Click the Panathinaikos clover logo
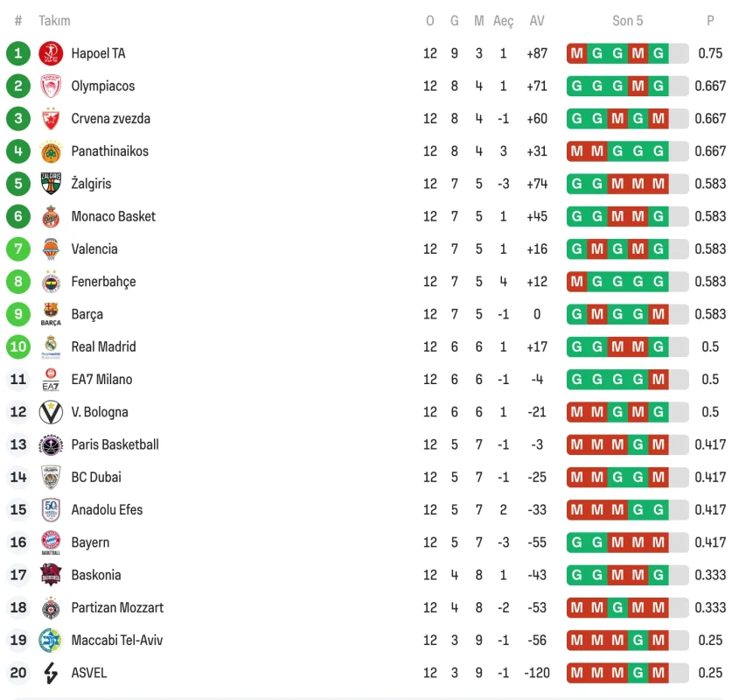 [x=51, y=151]
